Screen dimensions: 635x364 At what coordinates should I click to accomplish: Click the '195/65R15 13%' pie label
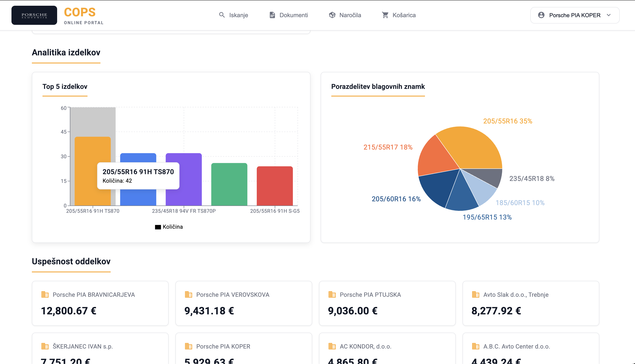[x=487, y=217]
